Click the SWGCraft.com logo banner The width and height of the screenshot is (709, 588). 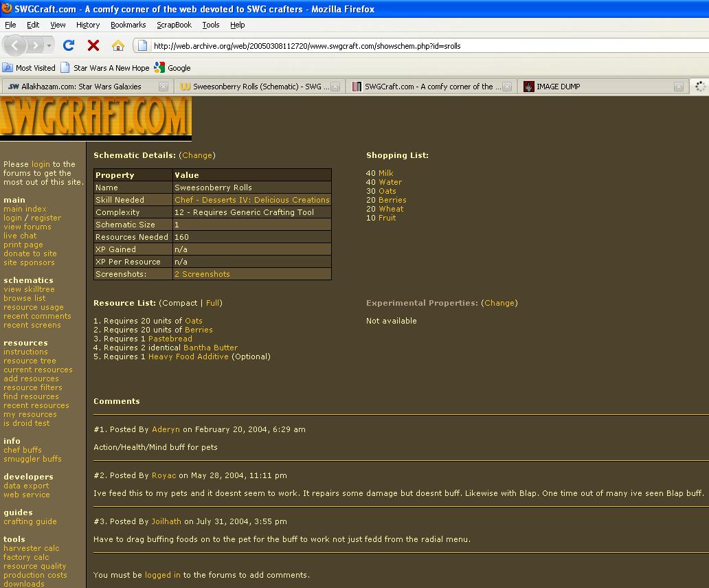click(95, 117)
